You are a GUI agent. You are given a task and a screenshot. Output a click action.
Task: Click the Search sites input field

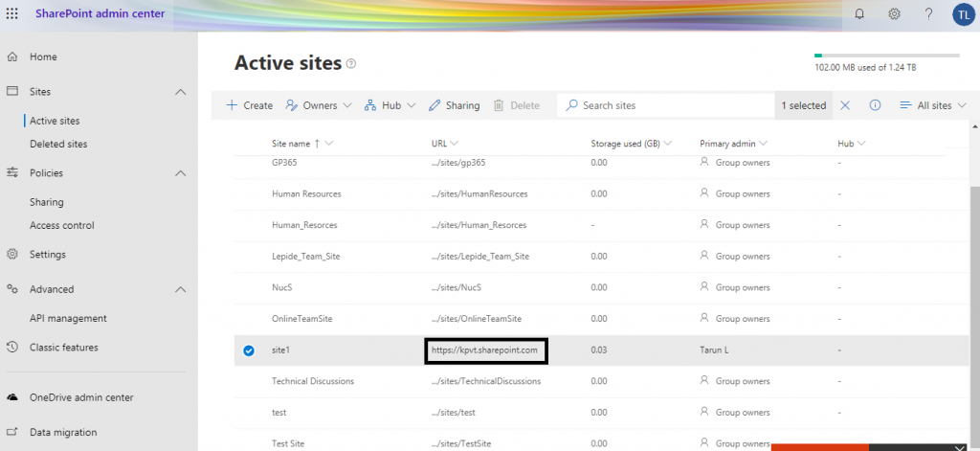coord(670,105)
